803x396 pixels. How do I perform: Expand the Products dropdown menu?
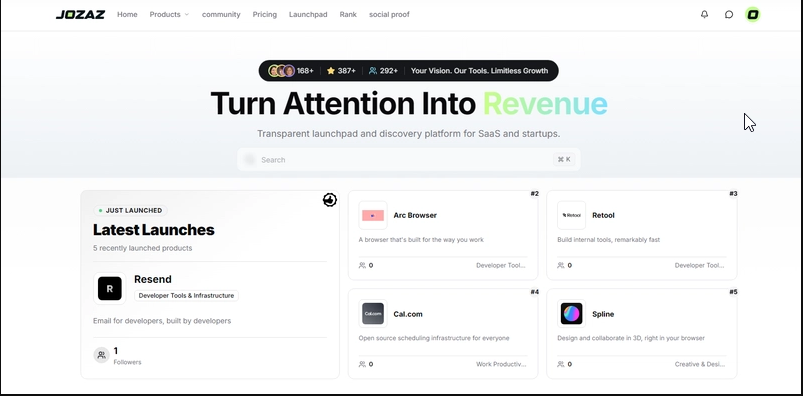[169, 14]
